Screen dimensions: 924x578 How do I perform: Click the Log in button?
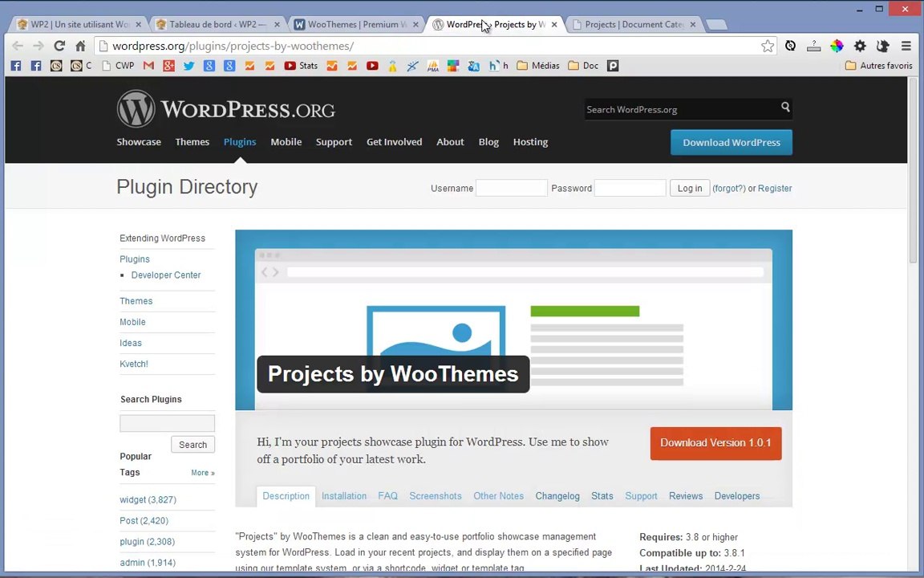point(690,188)
